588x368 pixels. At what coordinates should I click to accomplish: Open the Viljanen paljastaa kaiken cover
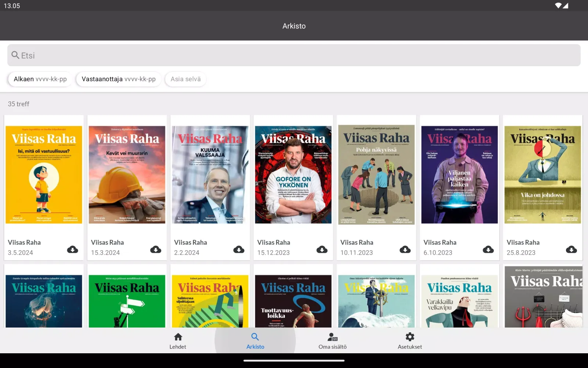(459, 175)
